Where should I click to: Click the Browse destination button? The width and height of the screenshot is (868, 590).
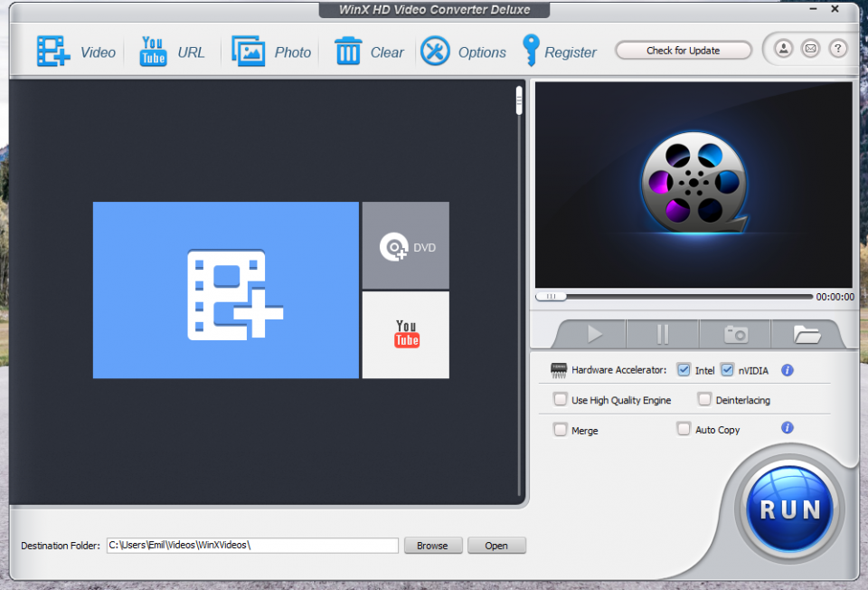[x=432, y=546]
